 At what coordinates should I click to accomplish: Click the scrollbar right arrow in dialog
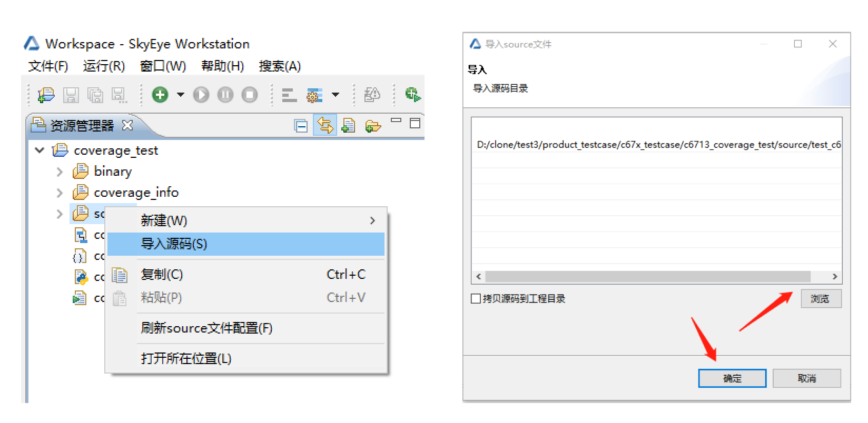tap(835, 277)
